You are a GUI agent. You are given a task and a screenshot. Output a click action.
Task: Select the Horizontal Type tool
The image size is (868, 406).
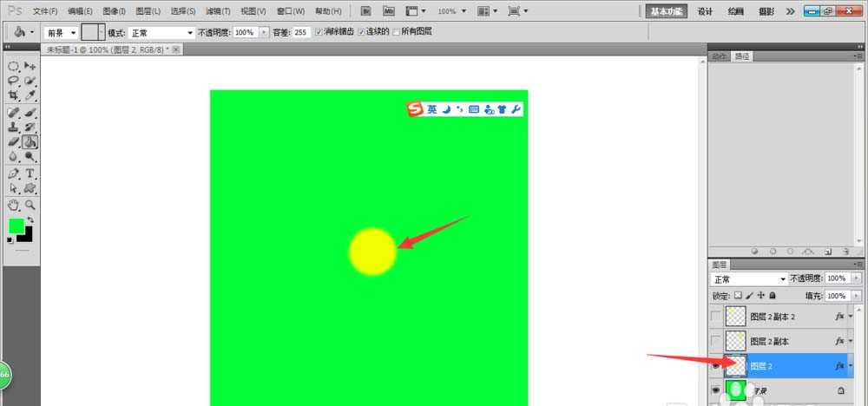[30, 174]
